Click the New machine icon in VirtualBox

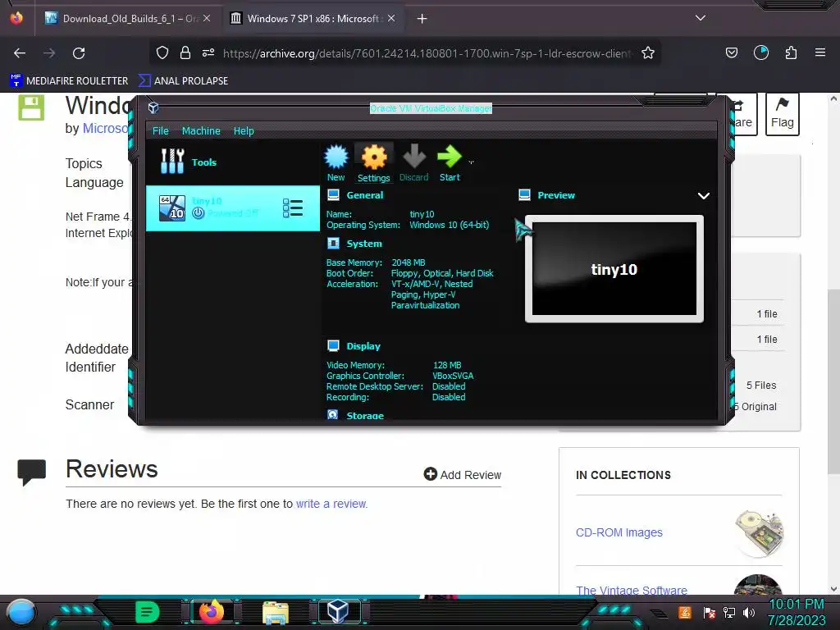[x=336, y=163]
